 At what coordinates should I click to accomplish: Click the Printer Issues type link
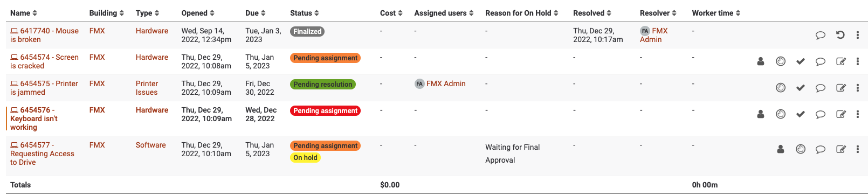(x=147, y=88)
